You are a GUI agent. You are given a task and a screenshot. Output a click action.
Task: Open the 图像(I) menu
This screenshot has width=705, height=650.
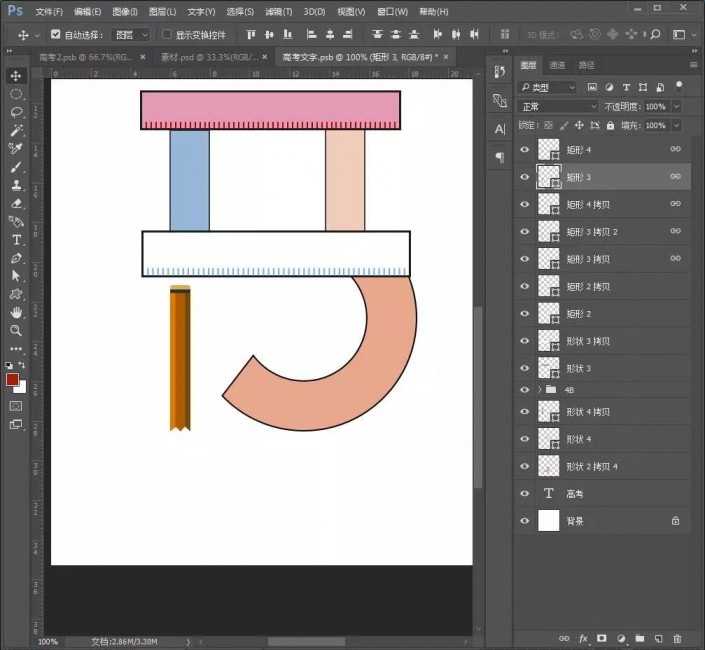coord(125,12)
